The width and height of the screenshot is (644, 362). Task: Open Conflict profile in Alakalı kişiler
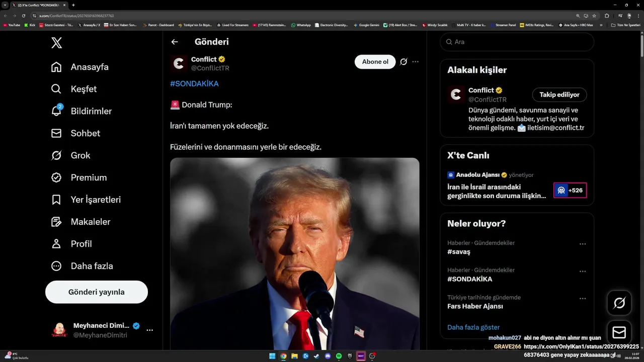(x=481, y=90)
